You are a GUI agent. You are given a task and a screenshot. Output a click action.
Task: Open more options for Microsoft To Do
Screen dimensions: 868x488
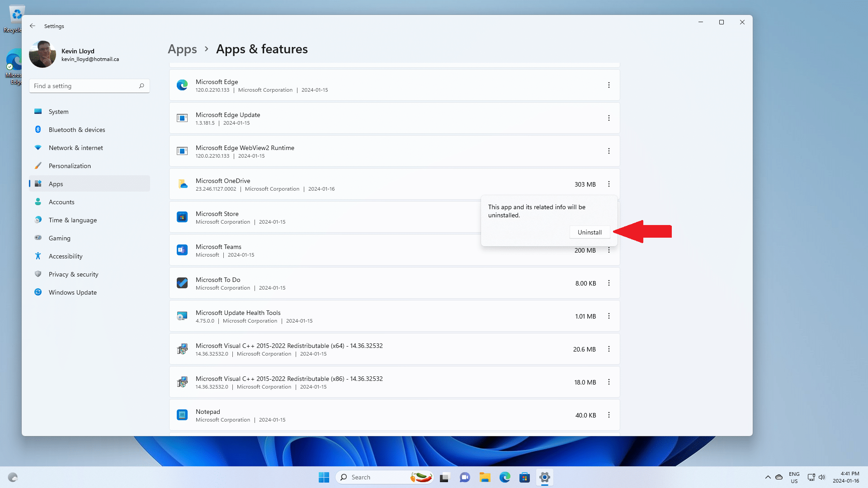(609, 283)
